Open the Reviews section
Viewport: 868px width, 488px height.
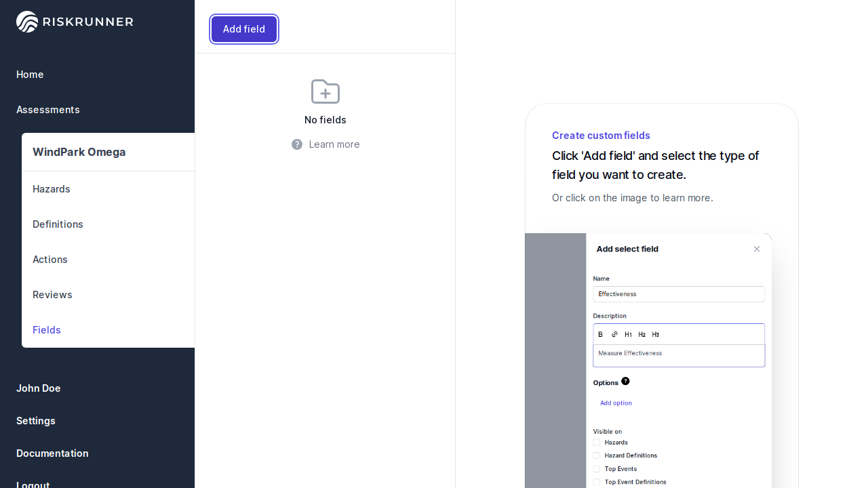pos(52,295)
